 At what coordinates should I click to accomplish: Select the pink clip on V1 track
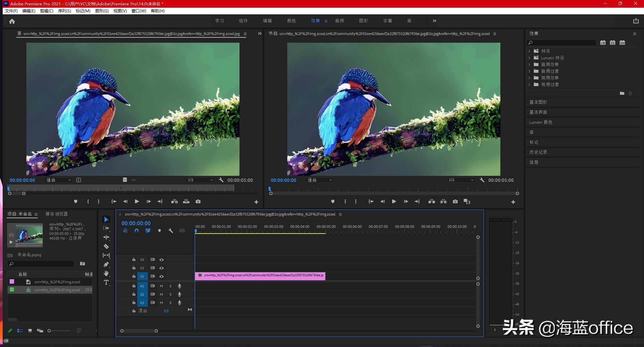point(260,276)
